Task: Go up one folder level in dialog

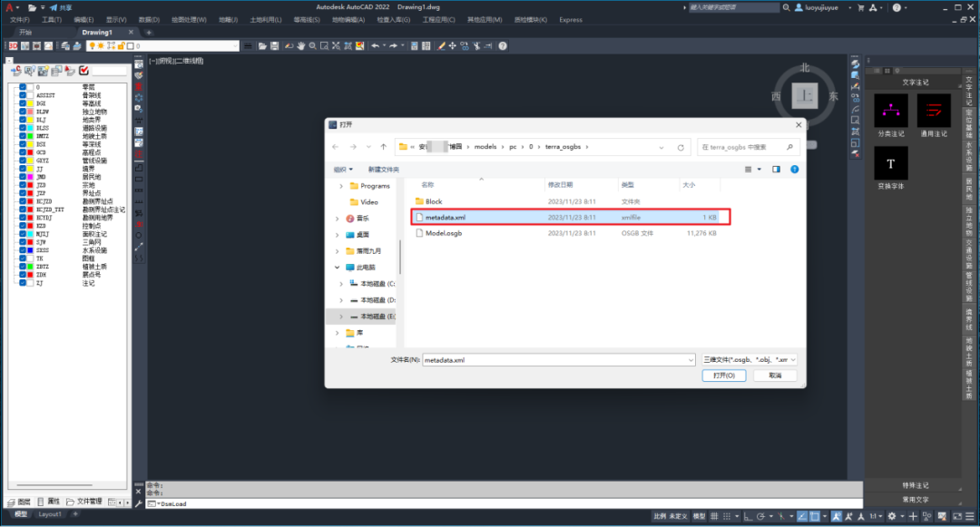Action: tap(383, 147)
